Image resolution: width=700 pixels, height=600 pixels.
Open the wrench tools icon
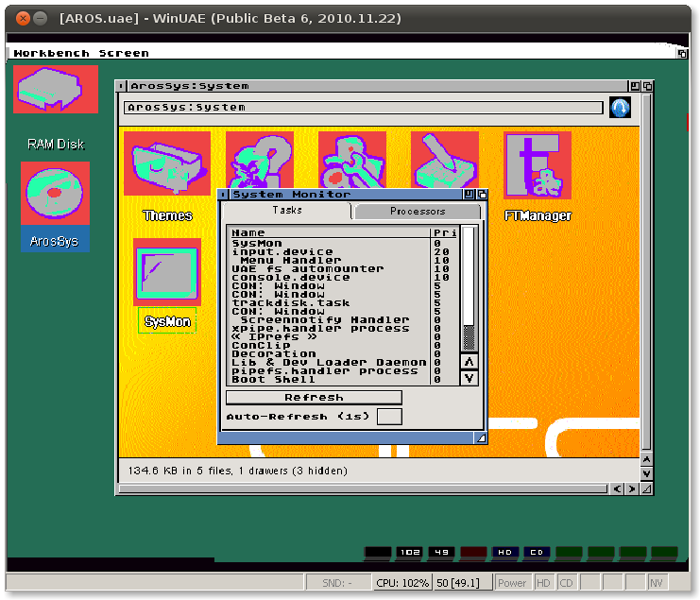pyautogui.click(x=352, y=160)
